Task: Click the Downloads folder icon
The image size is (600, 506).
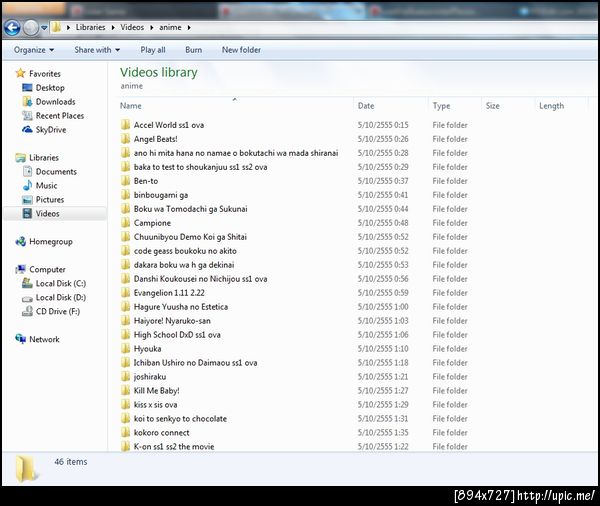Action: (27, 101)
